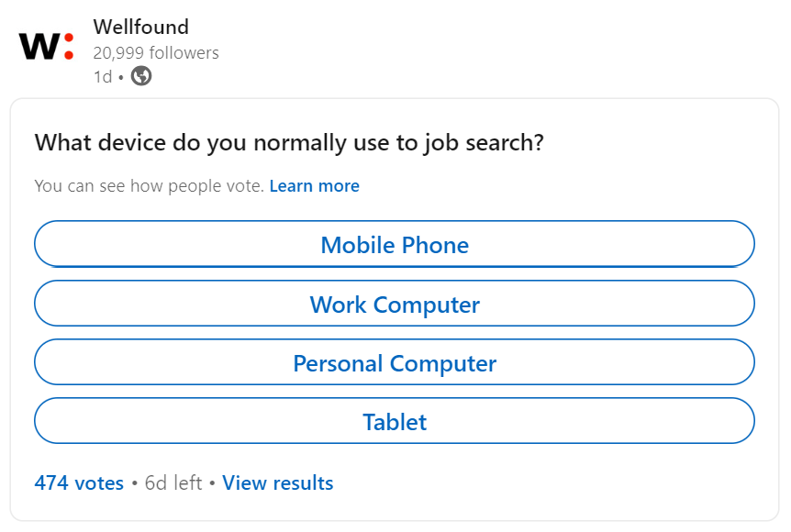Open the Wellfound company logo
Screen dimensions: 791x532
coord(47,47)
